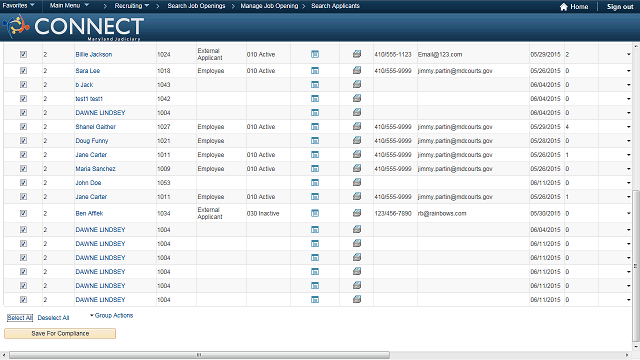Image resolution: width=640 pixels, height=360 pixels.
Task: Click printer icon for test1 test1
Action: pyautogui.click(x=357, y=98)
